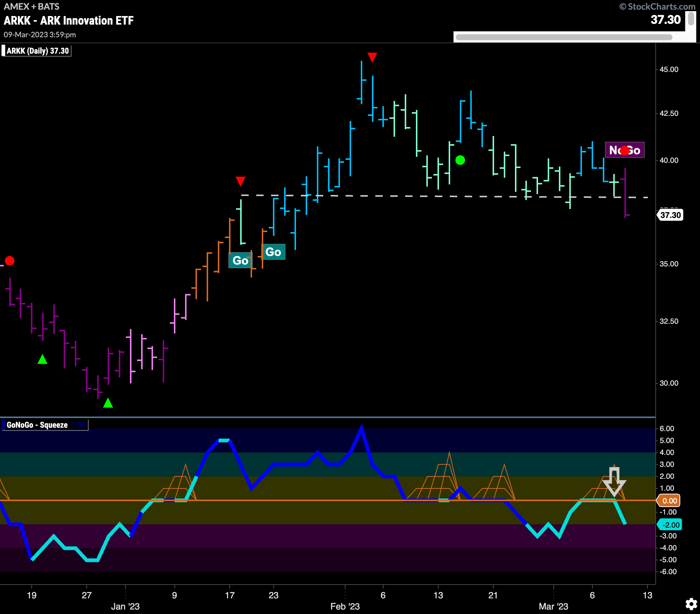Click the 13 date tick at far right
The height and width of the screenshot is (614, 700).
647,595
